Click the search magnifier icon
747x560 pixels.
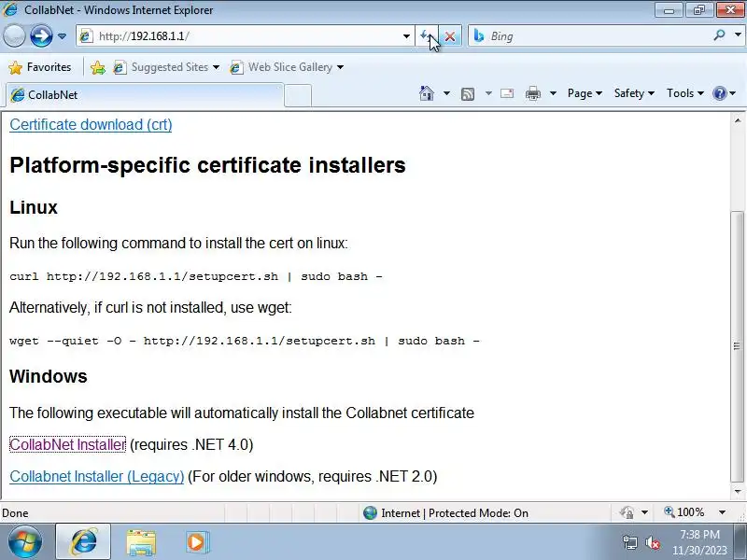point(719,35)
